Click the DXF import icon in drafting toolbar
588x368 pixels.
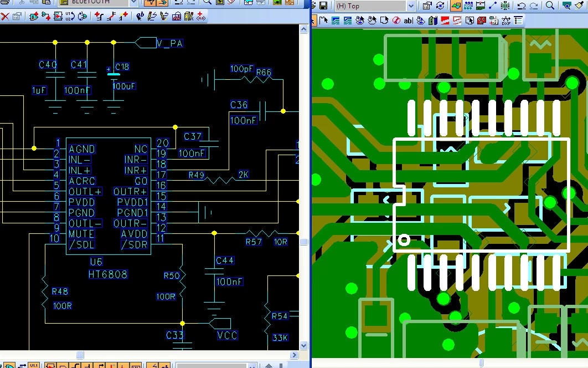506,21
